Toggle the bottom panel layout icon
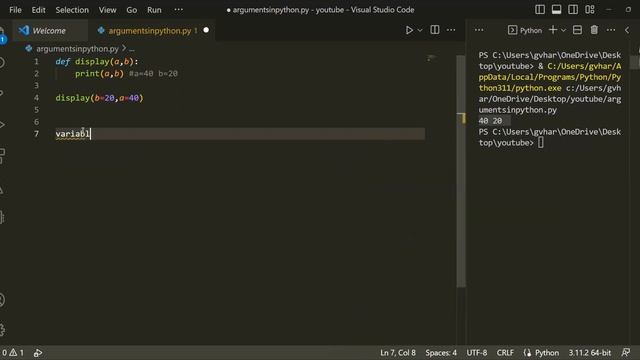 (x=556, y=9)
